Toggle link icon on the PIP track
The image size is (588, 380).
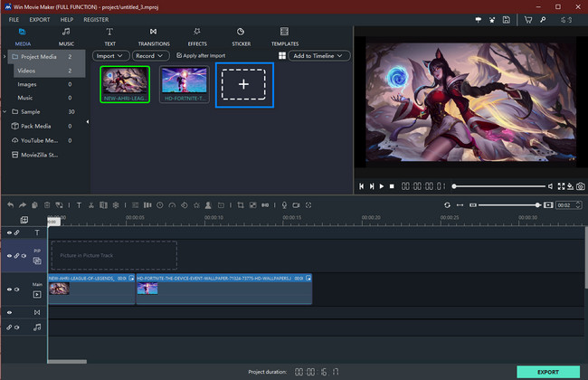click(16, 256)
